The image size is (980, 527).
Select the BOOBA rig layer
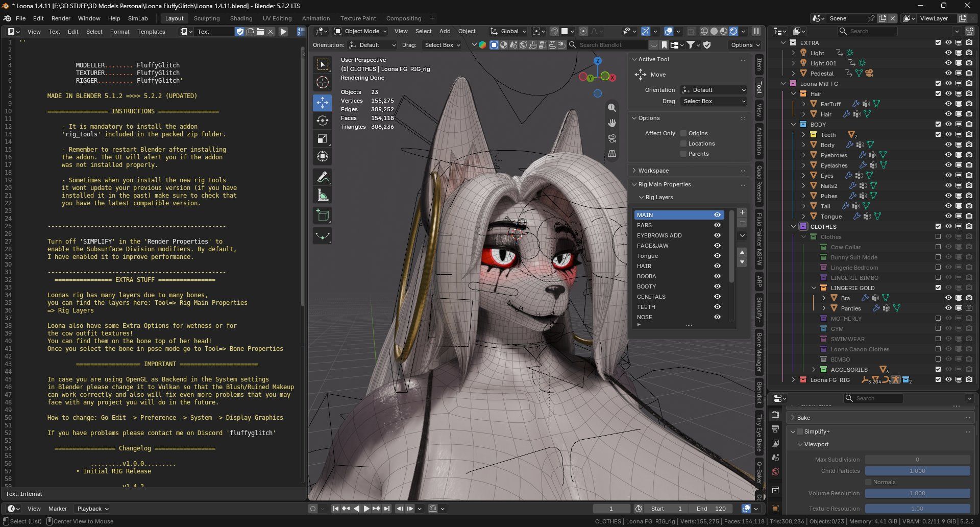[x=674, y=276]
